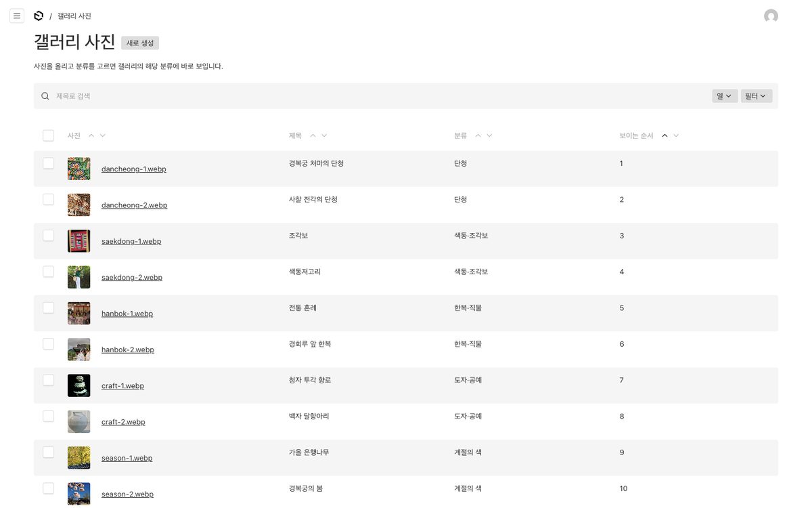The image size is (812, 508).
Task: Tick the craft-2.webp row checkbox
Action: click(48, 416)
